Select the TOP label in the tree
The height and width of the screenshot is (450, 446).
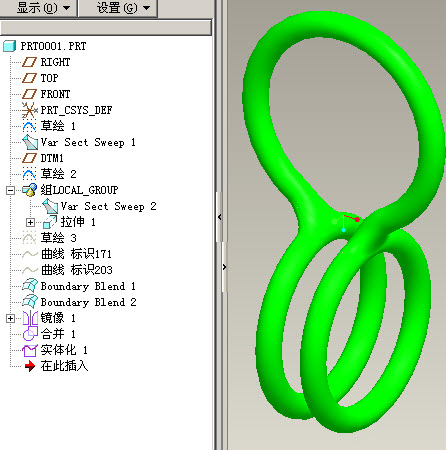coord(49,78)
